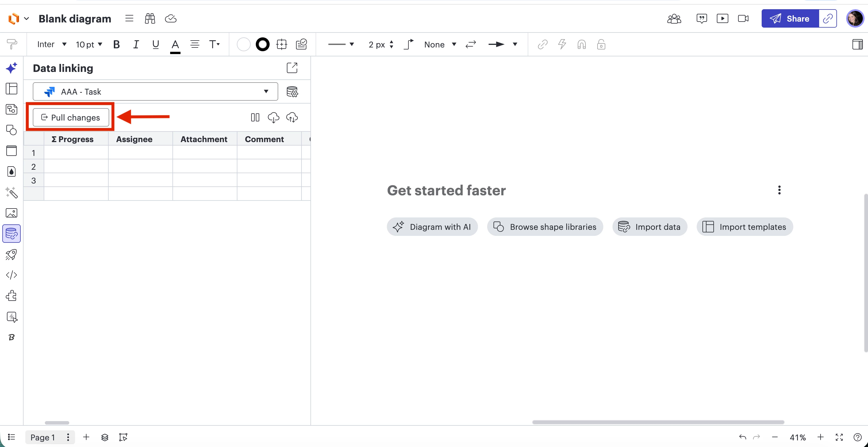This screenshot has width=868, height=447.
Task: Toggle the right side panel
Action: [x=857, y=45]
